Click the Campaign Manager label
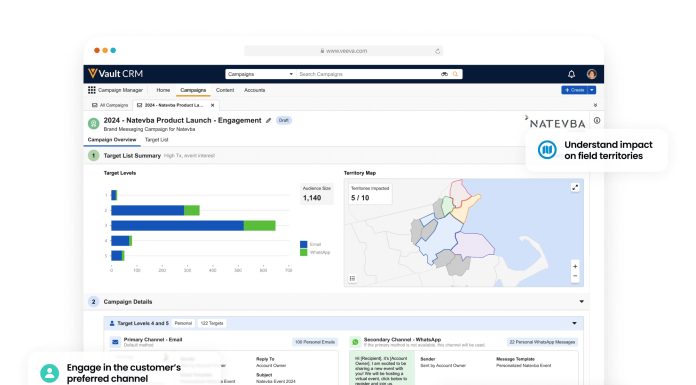696x385 pixels. pyautogui.click(x=120, y=90)
